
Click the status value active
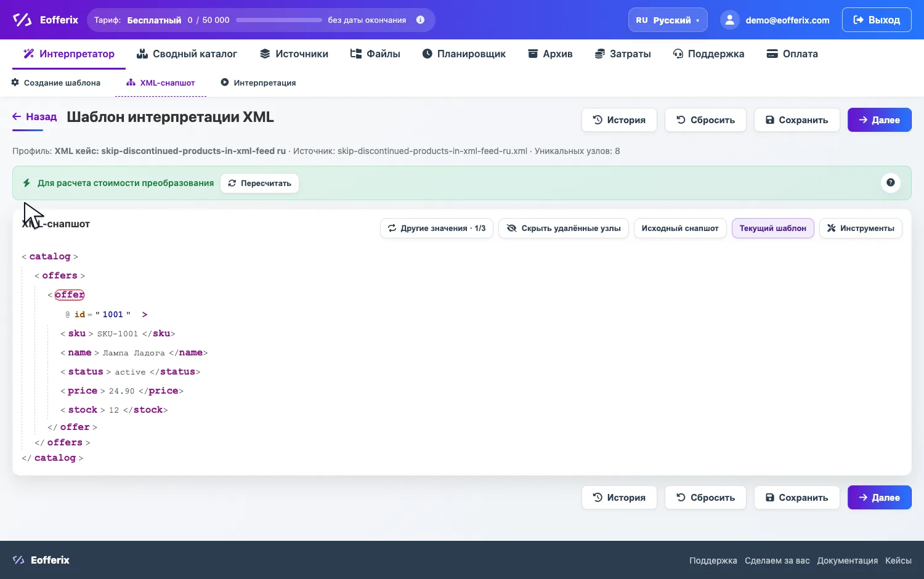131,372
